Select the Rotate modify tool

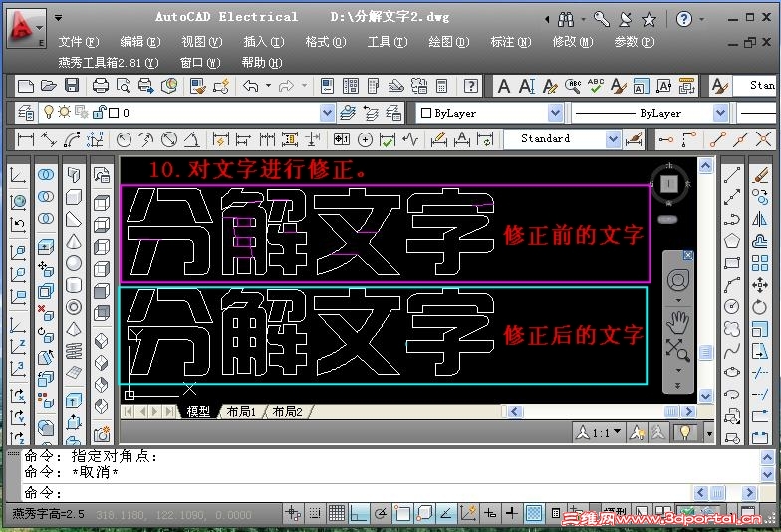759,307
